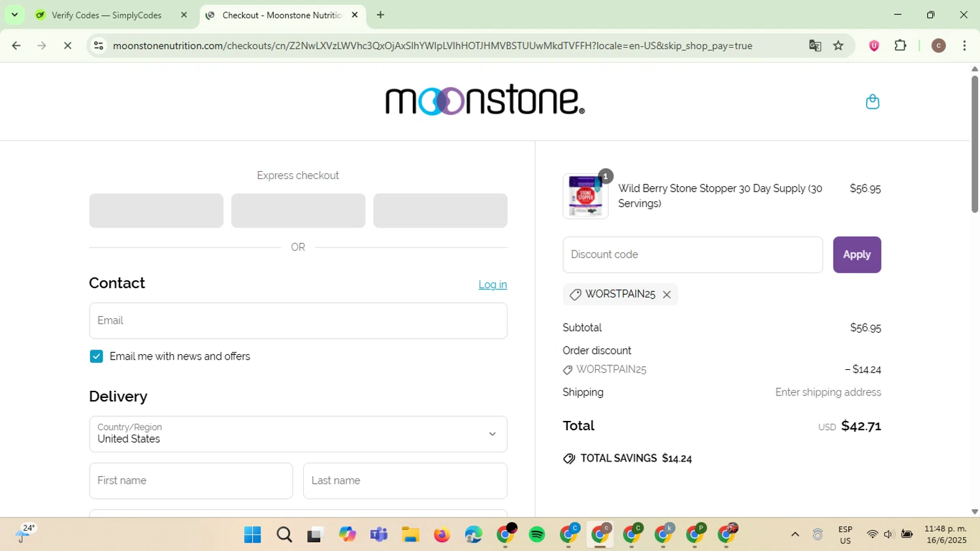Open the clock showing 11:48 p. m.
Screen dimensions: 980x551
pos(945,535)
